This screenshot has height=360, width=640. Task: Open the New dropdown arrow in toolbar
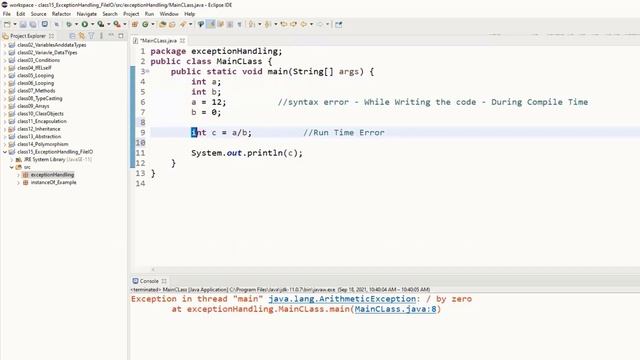(x=15, y=24)
